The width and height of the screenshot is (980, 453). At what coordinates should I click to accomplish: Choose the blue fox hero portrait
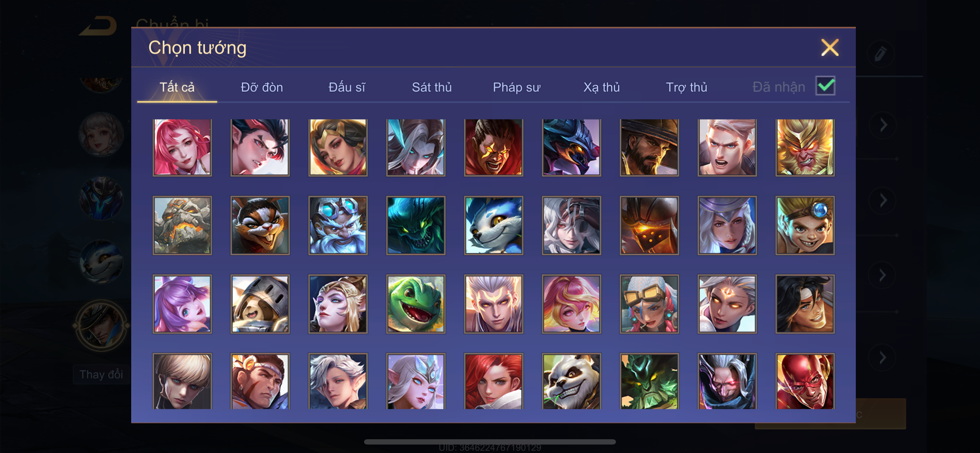494,225
